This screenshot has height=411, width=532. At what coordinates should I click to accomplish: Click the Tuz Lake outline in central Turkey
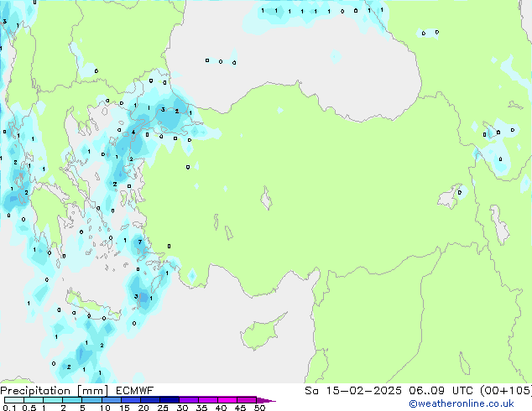point(269,201)
